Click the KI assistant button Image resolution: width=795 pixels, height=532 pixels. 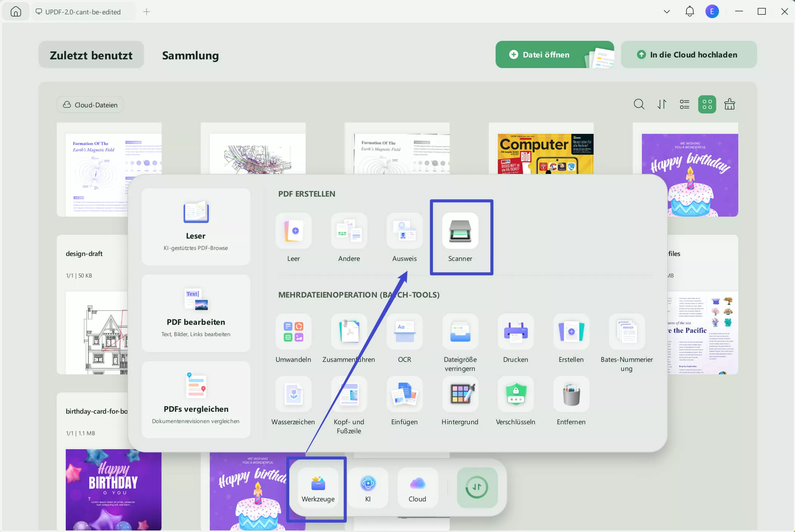(368, 487)
